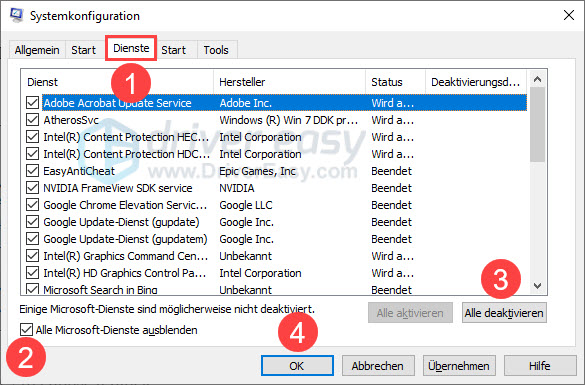585x385 pixels.
Task: Toggle Microsoft Search in Bing checkbox
Action: (x=32, y=289)
